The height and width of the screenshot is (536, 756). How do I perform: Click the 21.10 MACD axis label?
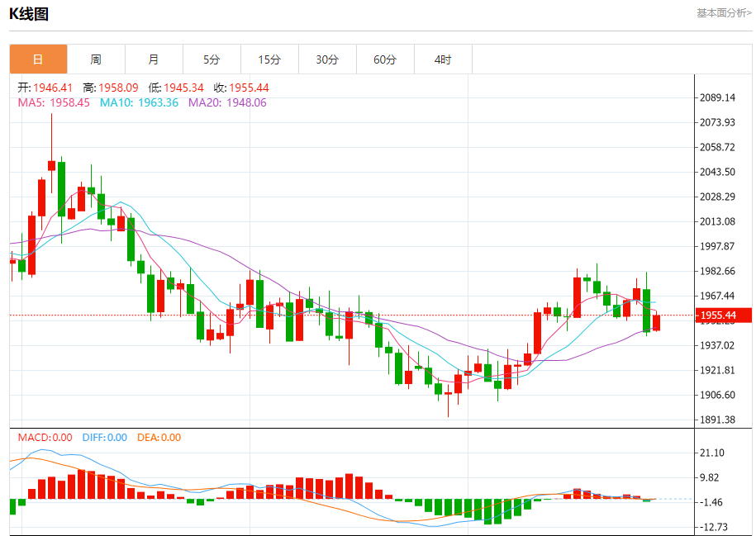(x=712, y=453)
